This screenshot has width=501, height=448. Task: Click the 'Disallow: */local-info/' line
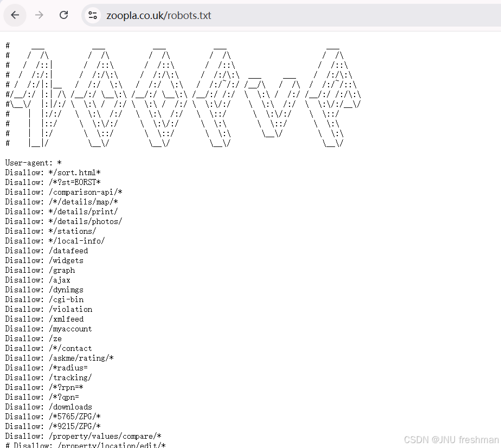coord(55,241)
